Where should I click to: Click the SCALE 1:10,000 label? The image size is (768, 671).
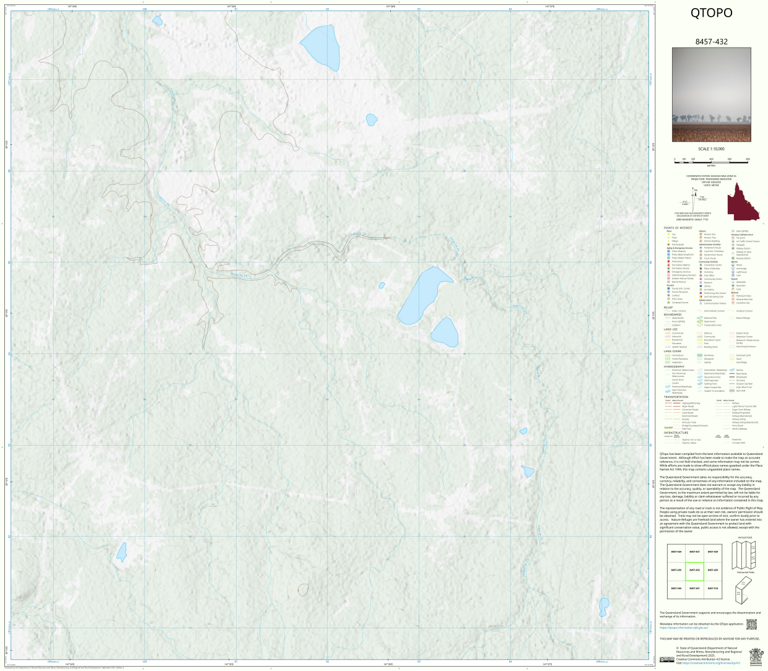click(711, 149)
